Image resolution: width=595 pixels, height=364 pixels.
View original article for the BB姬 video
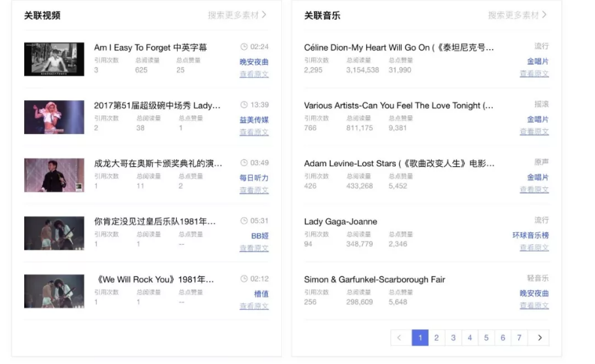pyautogui.click(x=254, y=248)
